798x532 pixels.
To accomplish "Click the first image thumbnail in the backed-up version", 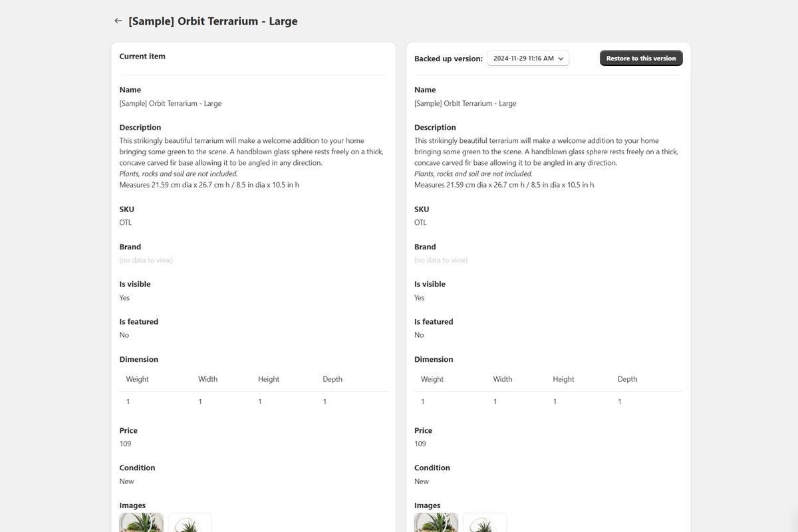I will pyautogui.click(x=436, y=523).
